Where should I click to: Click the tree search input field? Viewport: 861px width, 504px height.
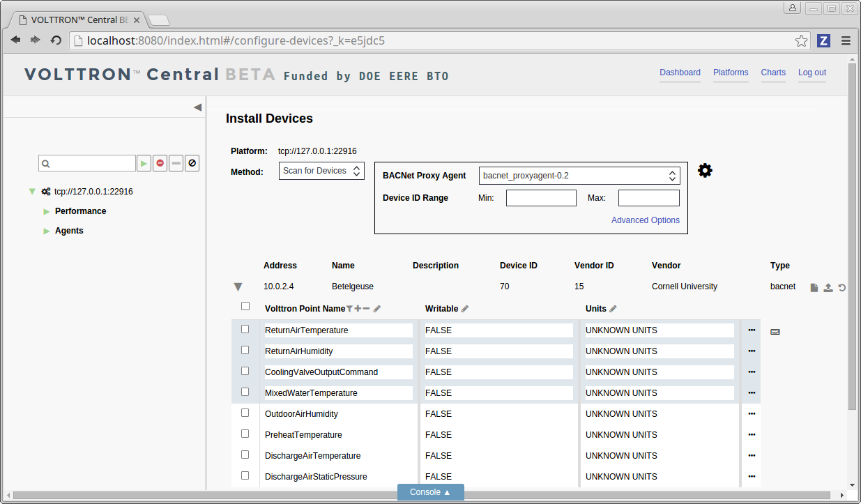(87, 163)
